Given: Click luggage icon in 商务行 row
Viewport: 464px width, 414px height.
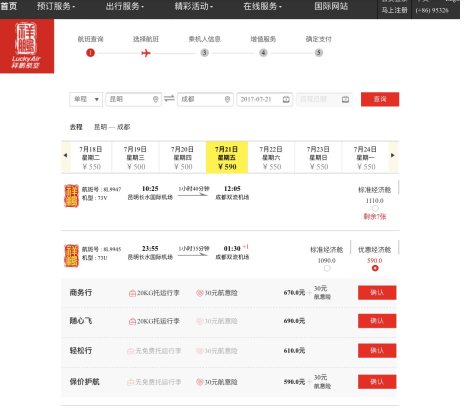Looking at the screenshot, I should click(x=132, y=293).
